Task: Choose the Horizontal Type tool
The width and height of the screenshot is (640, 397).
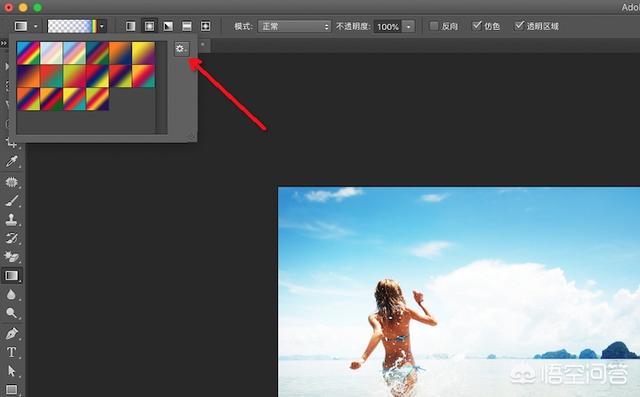Action: tap(11, 352)
